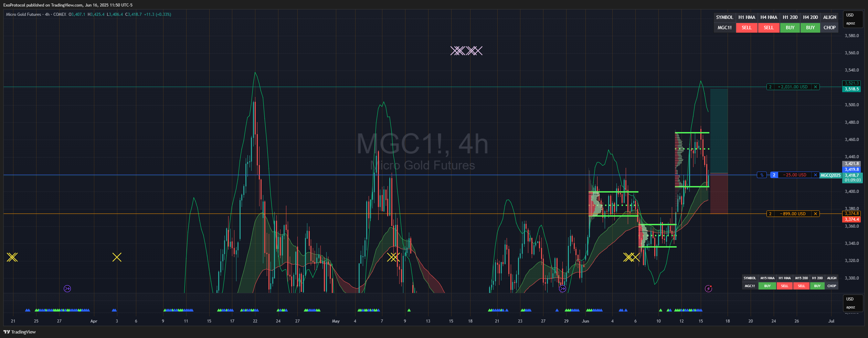Click the M15 HMA header in the bottom table
868x338 pixels.
(767, 278)
